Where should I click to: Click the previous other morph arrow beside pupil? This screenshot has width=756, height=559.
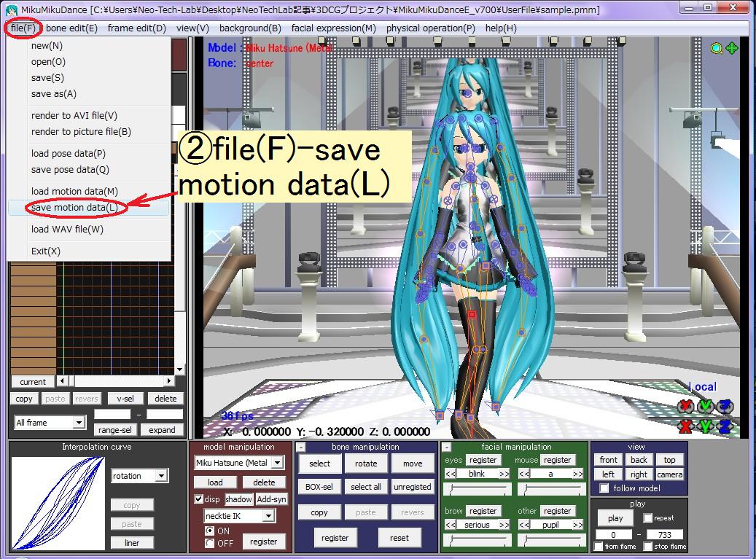coord(524,525)
